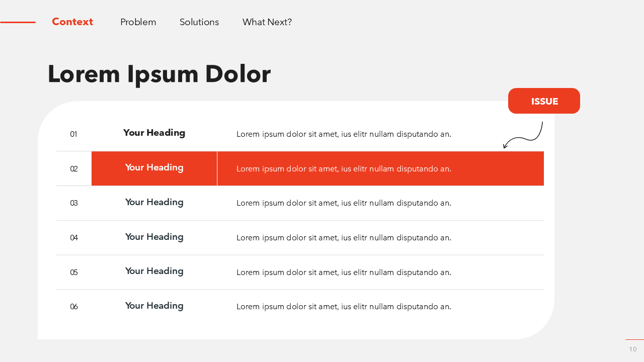The height and width of the screenshot is (362, 644).
Task: Switch to the Problem tab
Action: 138,22
